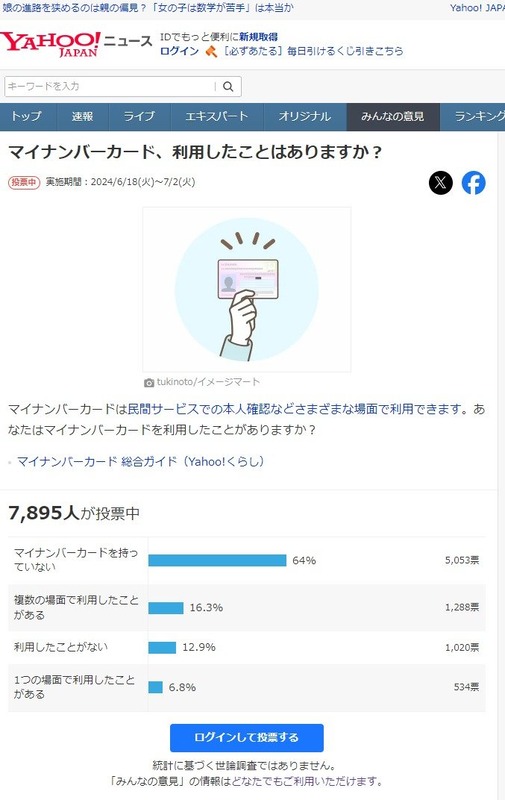Switch to the トップ tab
The width and height of the screenshot is (505, 800).
tap(27, 116)
